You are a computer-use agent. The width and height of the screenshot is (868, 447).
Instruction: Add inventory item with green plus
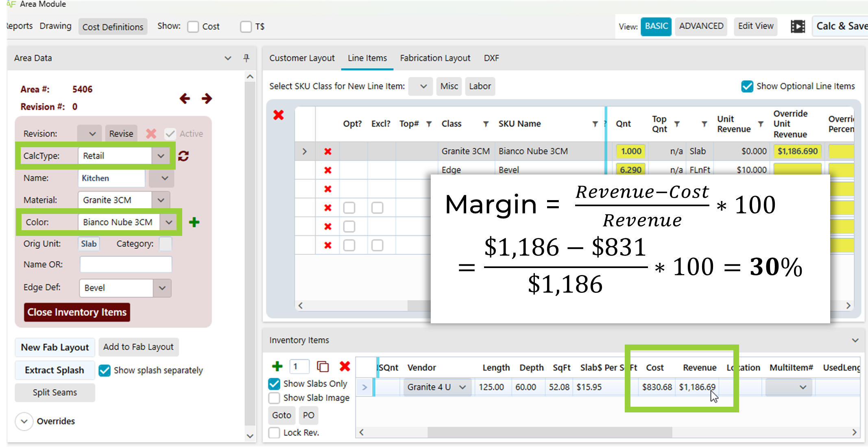(x=277, y=366)
